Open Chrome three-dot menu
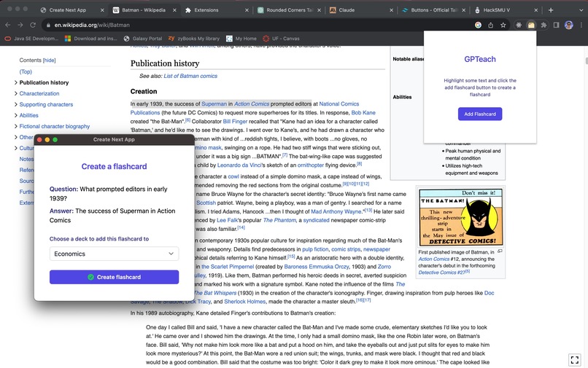588x368 pixels. tap(581, 25)
